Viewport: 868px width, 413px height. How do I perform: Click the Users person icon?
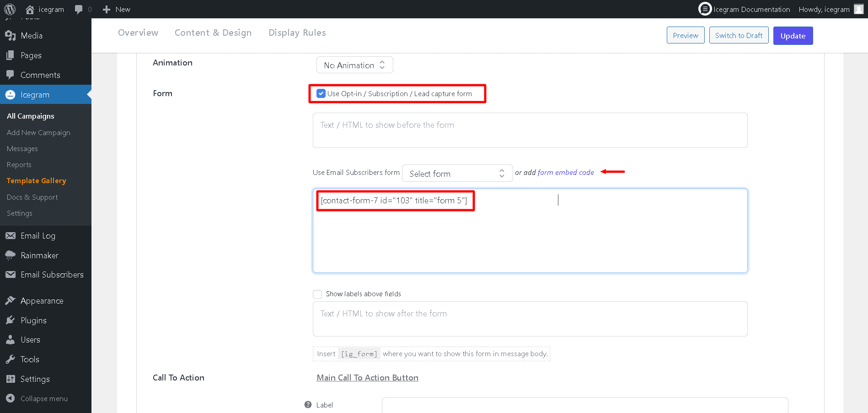pos(11,340)
